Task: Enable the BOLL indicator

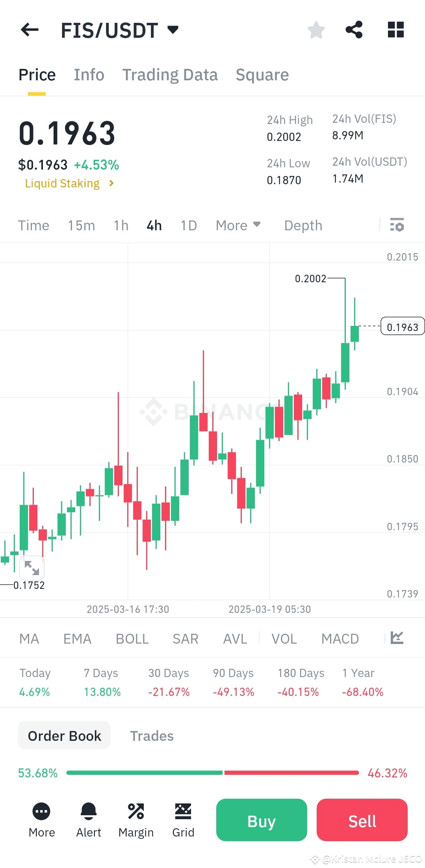Action: [132, 638]
